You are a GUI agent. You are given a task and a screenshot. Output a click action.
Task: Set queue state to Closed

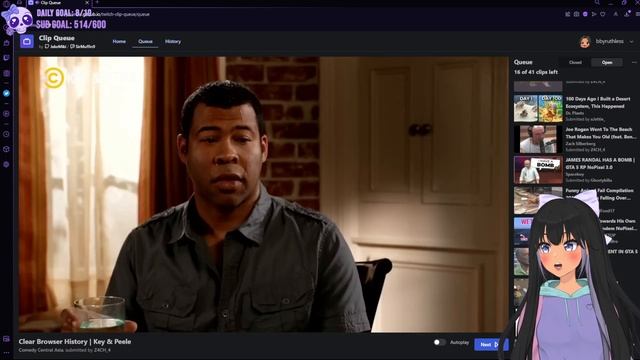[x=575, y=62]
